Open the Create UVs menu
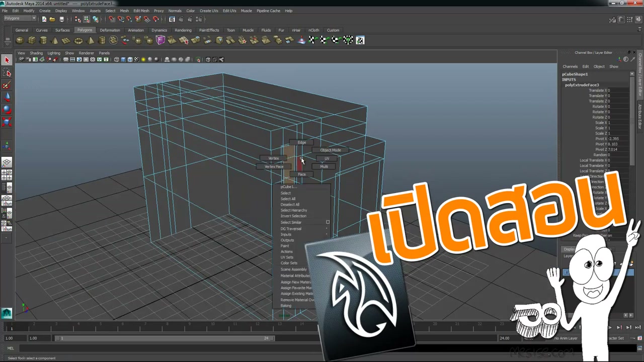The height and width of the screenshot is (362, 644). click(x=209, y=11)
